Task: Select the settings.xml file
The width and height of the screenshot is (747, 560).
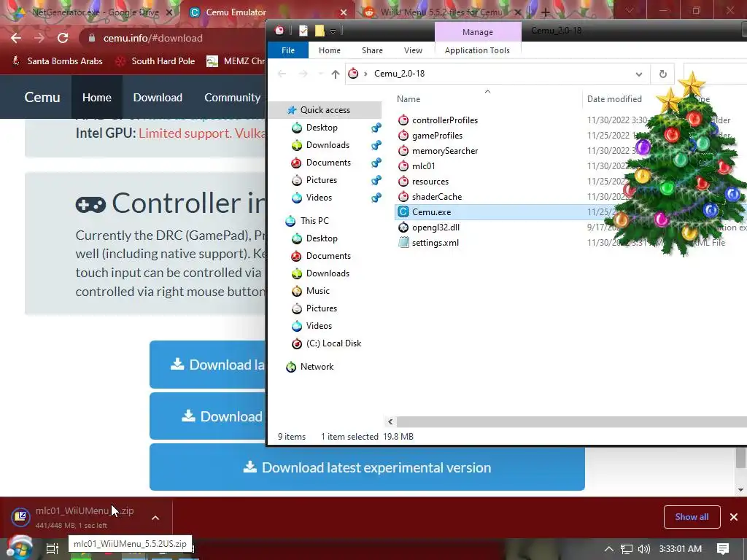Action: pyautogui.click(x=435, y=243)
